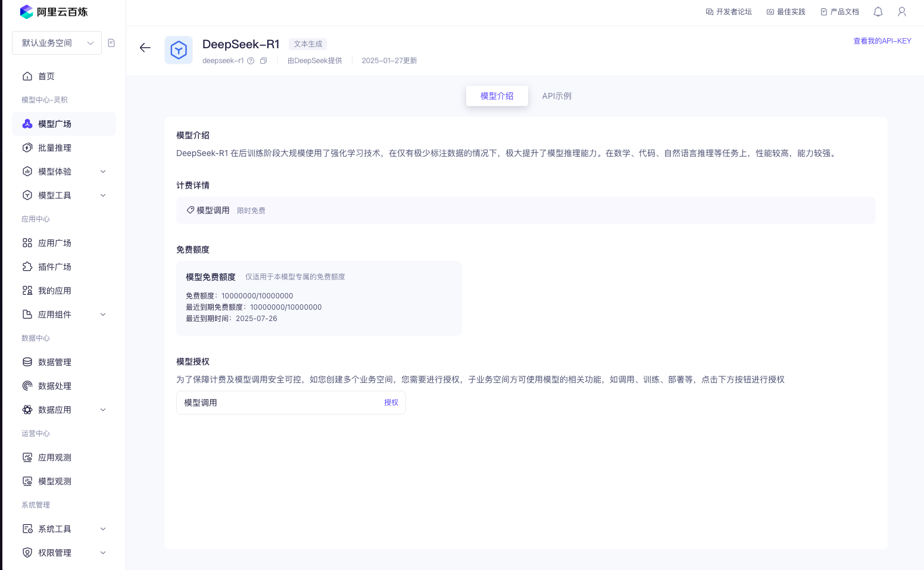924x570 pixels.
Task: Click the 数据应用 sidebar icon
Action: 27,410
